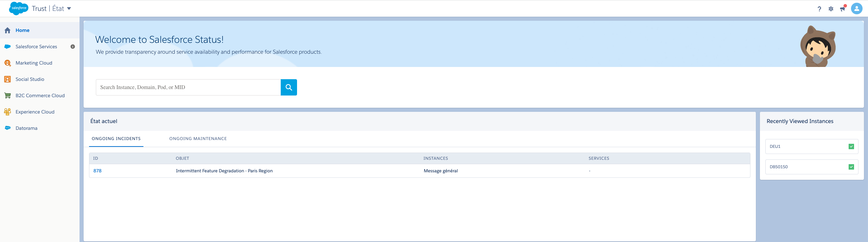868x242 pixels.
Task: Click the search magnifier button
Action: tap(289, 87)
